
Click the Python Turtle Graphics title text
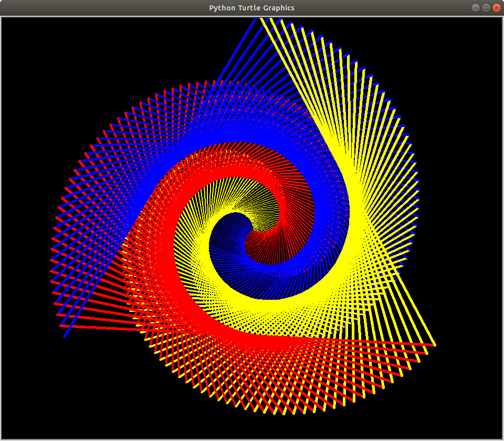[x=251, y=8]
